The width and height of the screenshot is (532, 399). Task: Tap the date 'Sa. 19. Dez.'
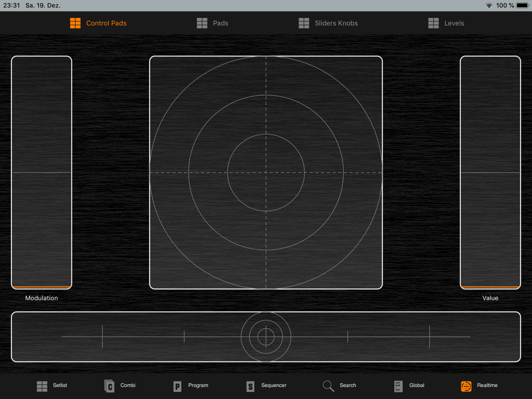point(43,5)
